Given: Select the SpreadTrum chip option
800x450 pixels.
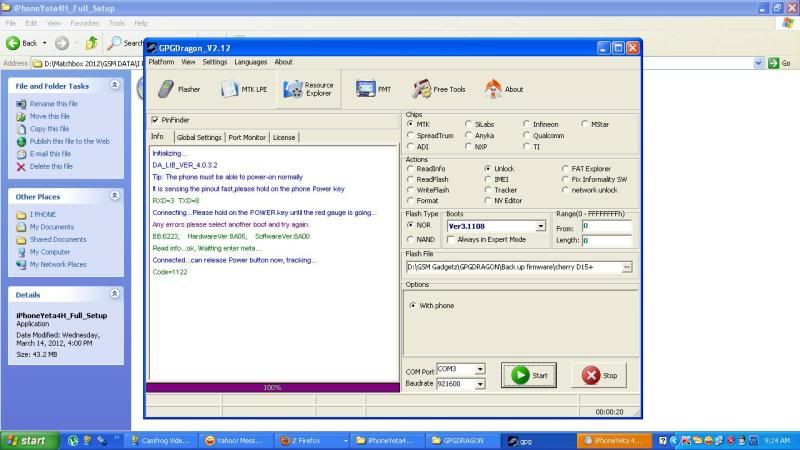Looking at the screenshot, I should (x=410, y=136).
